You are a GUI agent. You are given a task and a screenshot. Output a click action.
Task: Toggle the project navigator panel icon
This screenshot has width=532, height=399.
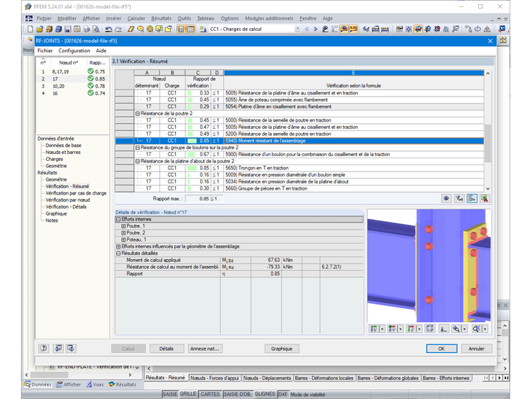point(181,29)
